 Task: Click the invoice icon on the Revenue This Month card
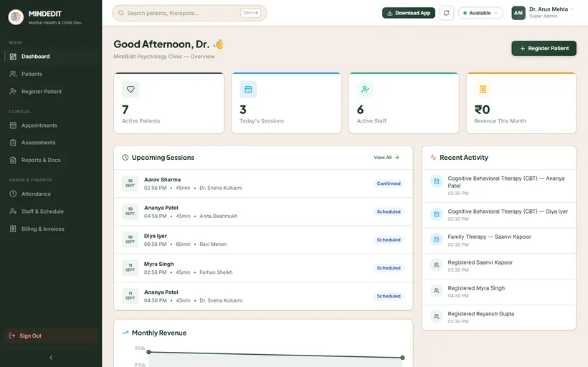point(483,89)
